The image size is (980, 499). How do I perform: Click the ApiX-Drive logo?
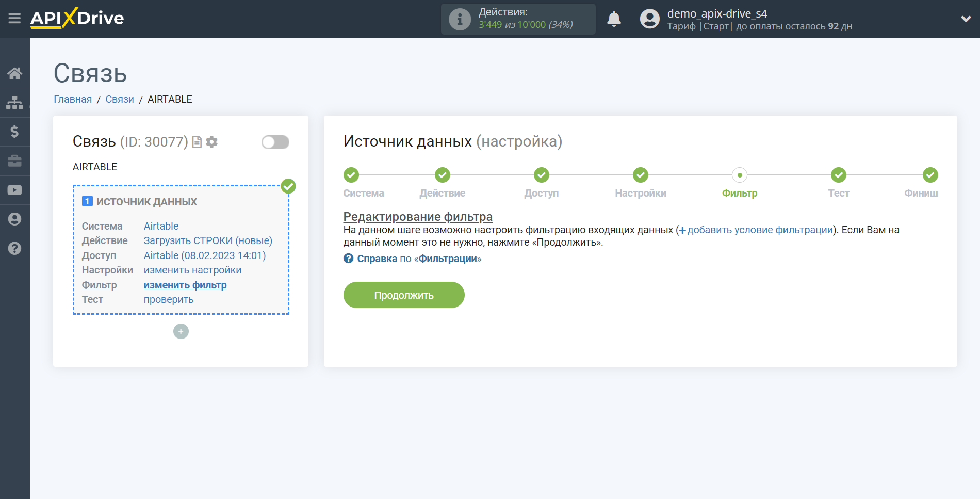coord(77,18)
